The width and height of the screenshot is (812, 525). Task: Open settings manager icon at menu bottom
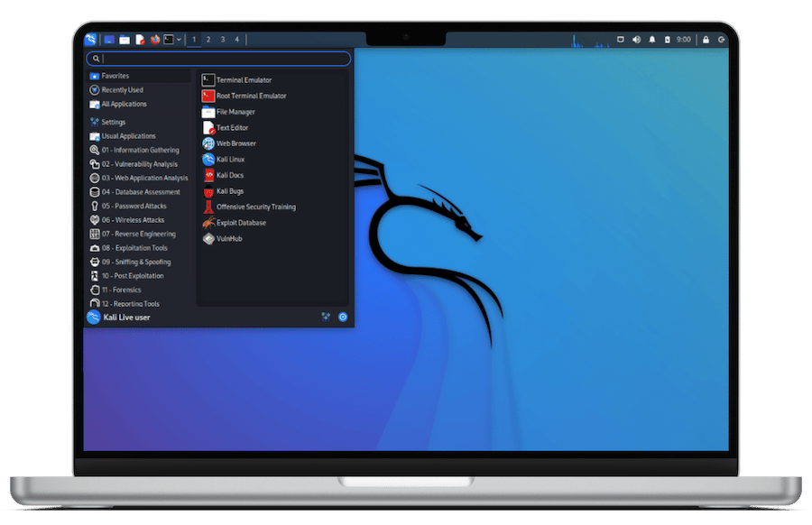click(x=326, y=317)
